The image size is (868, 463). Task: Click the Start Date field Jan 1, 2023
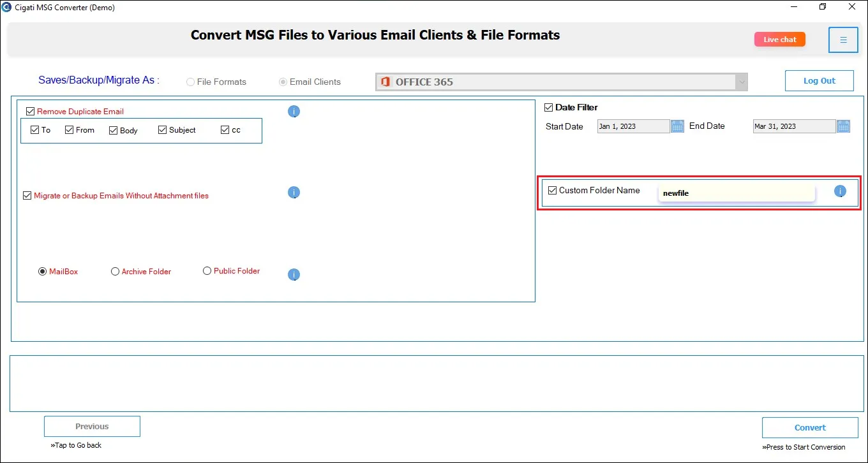[634, 126]
